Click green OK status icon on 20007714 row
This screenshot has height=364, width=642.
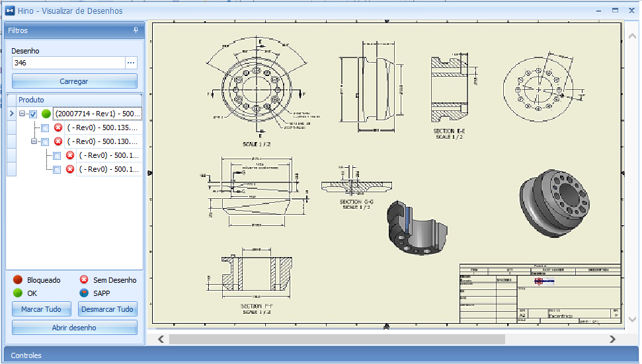[46, 114]
